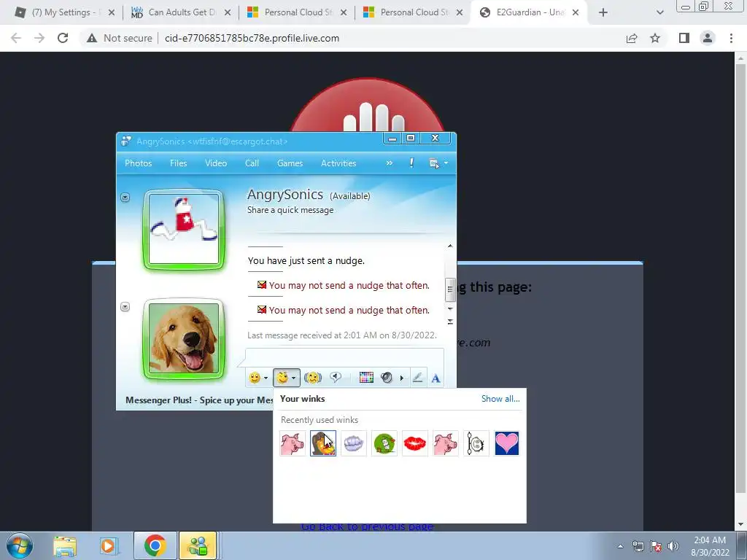Open the Games menu
The image size is (747, 560).
coord(290,163)
